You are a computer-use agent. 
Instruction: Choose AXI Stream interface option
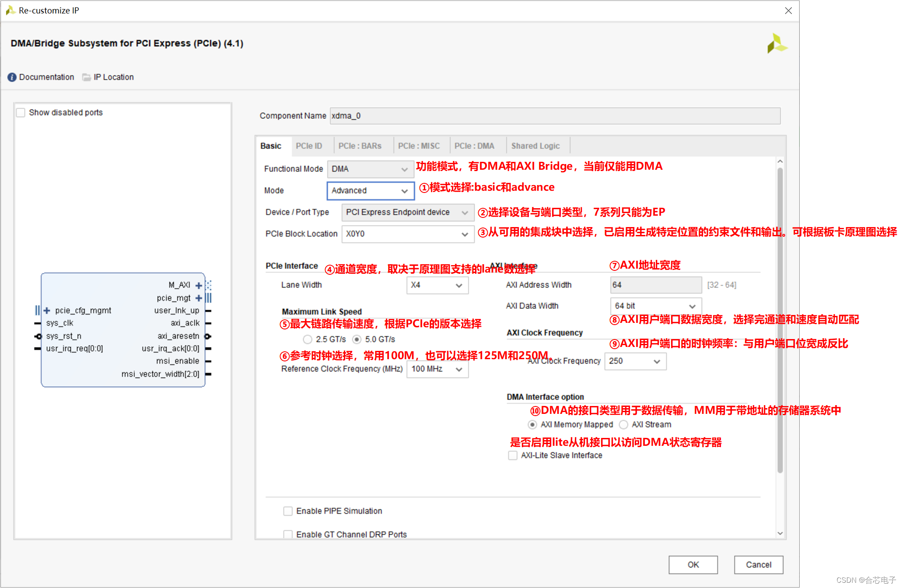click(x=623, y=425)
